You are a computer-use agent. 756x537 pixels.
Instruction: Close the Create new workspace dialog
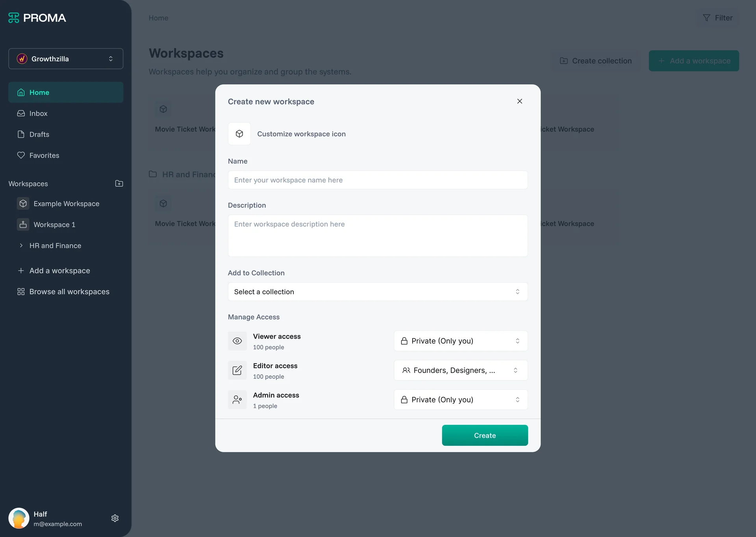(x=519, y=101)
